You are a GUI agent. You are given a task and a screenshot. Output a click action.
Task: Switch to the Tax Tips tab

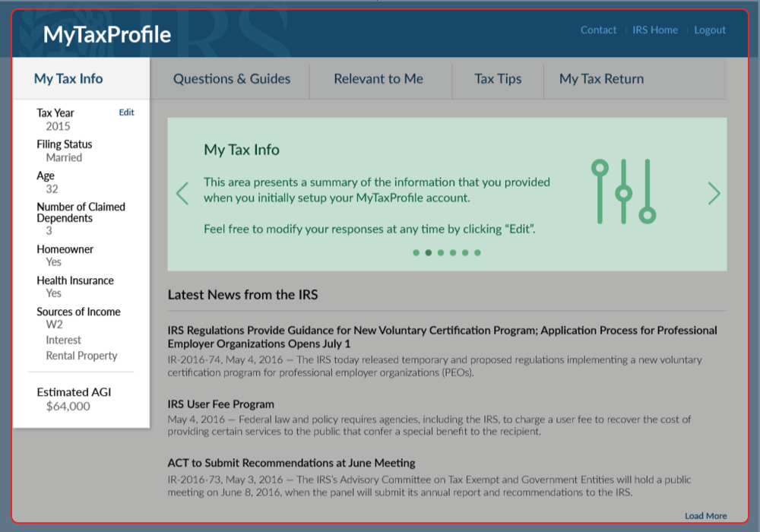point(498,79)
